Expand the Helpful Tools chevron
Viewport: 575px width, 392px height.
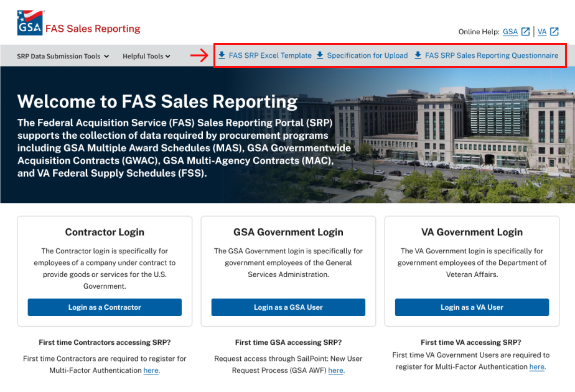point(167,57)
